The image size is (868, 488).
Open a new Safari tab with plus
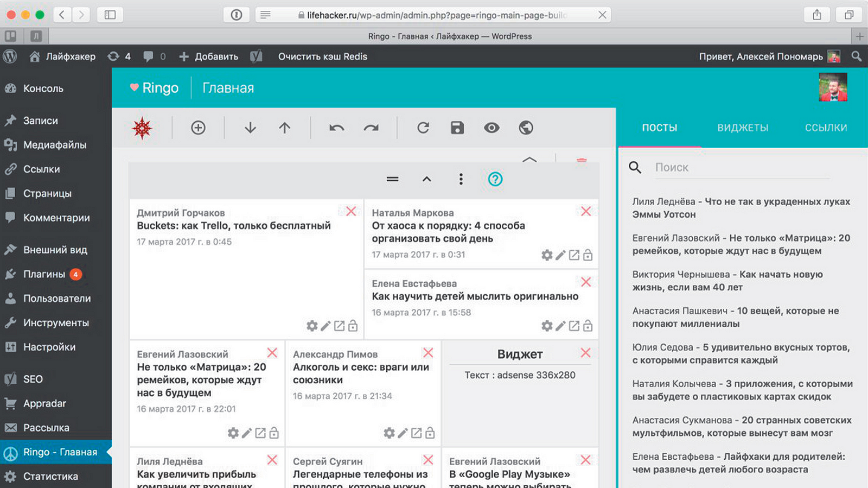(x=859, y=36)
